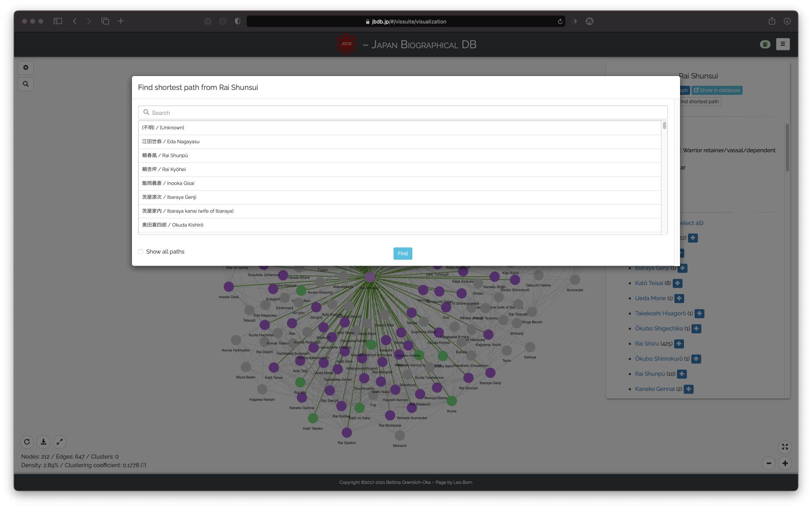This screenshot has width=812, height=508.
Task: Go back in browser history
Action: tap(75, 21)
